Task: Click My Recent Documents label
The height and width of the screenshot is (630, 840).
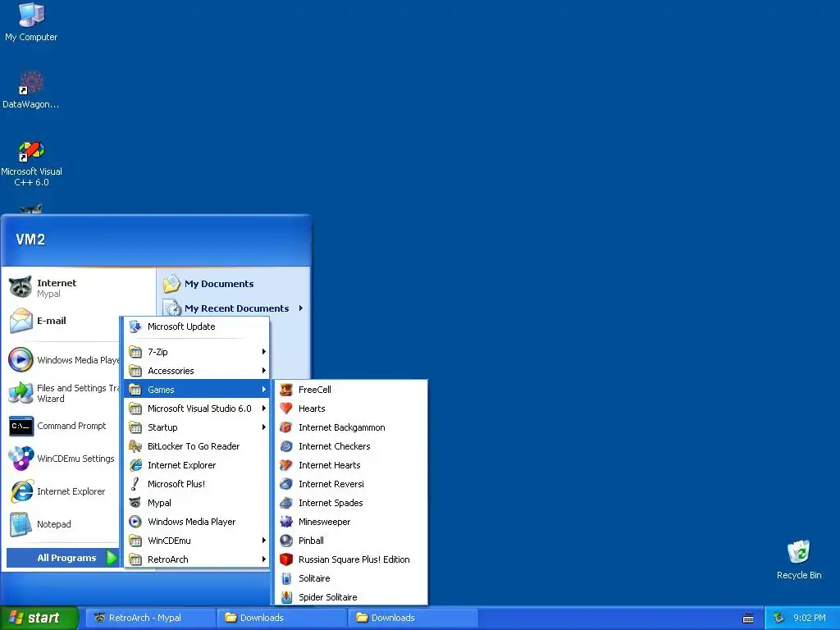Action: (x=236, y=308)
